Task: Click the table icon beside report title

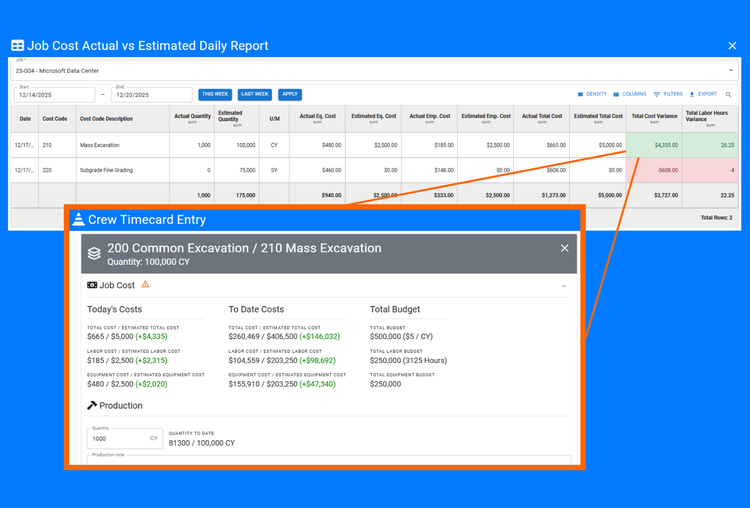Action: point(18,45)
